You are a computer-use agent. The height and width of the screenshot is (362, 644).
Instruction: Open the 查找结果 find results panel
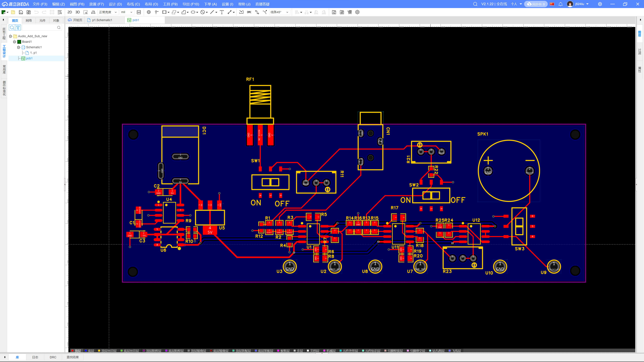(x=72, y=357)
